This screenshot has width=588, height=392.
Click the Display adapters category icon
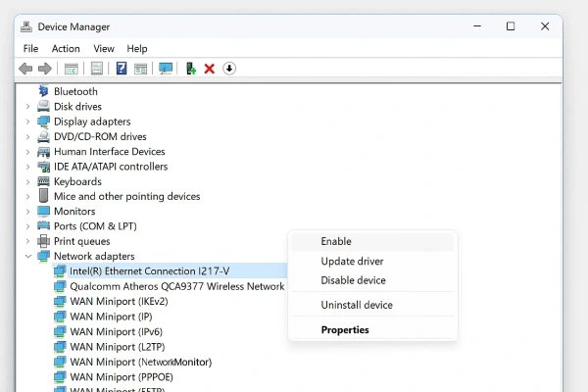point(43,122)
